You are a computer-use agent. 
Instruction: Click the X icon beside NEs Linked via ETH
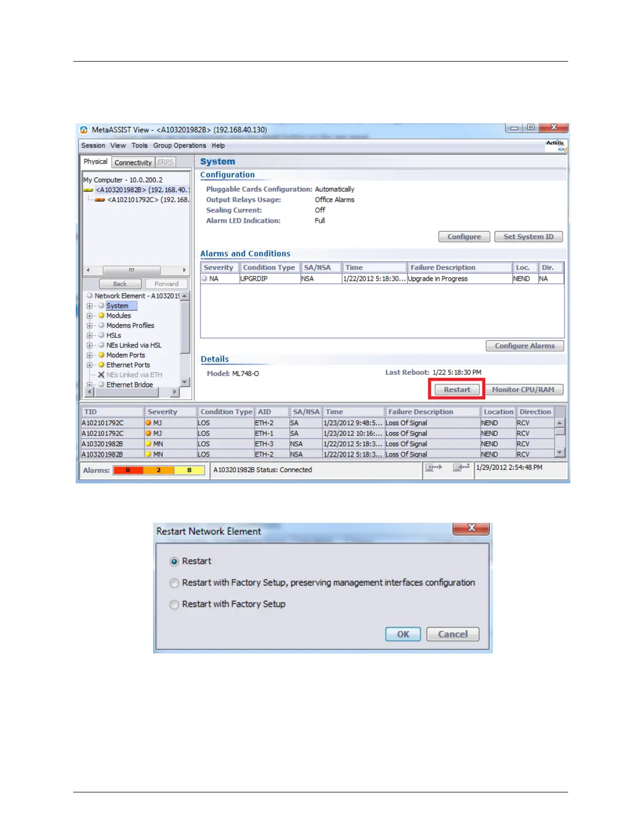[102, 375]
